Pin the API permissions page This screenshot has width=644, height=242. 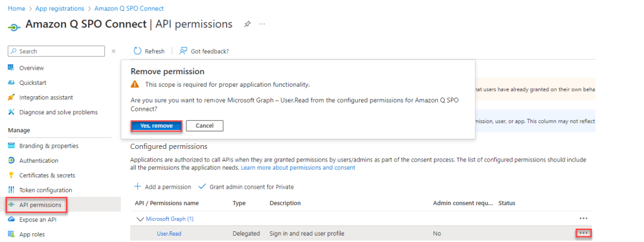pos(247,24)
